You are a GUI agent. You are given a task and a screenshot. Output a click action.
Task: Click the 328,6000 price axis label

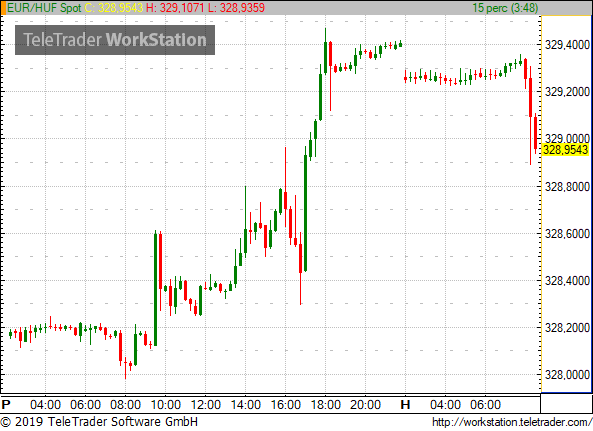tap(567, 234)
